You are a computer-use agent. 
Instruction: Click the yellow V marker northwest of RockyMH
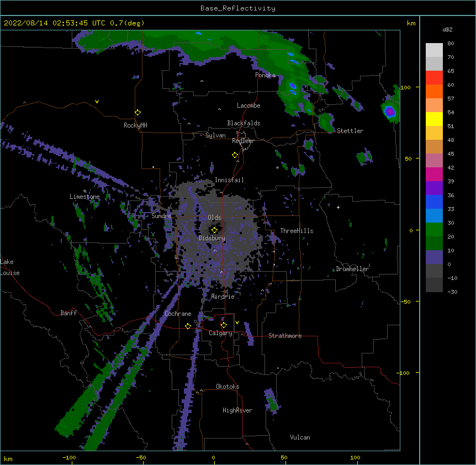click(97, 102)
